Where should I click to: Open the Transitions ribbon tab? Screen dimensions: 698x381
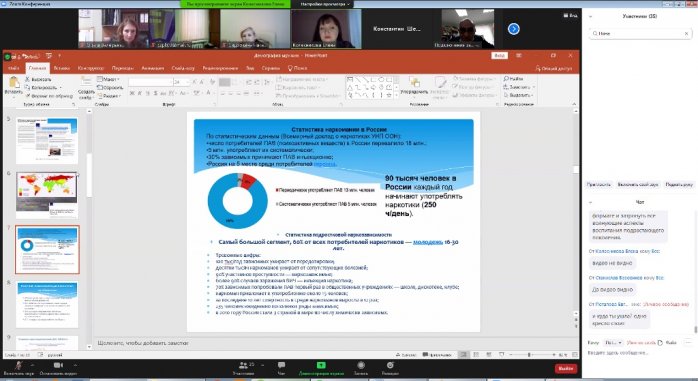pyautogui.click(x=122, y=68)
